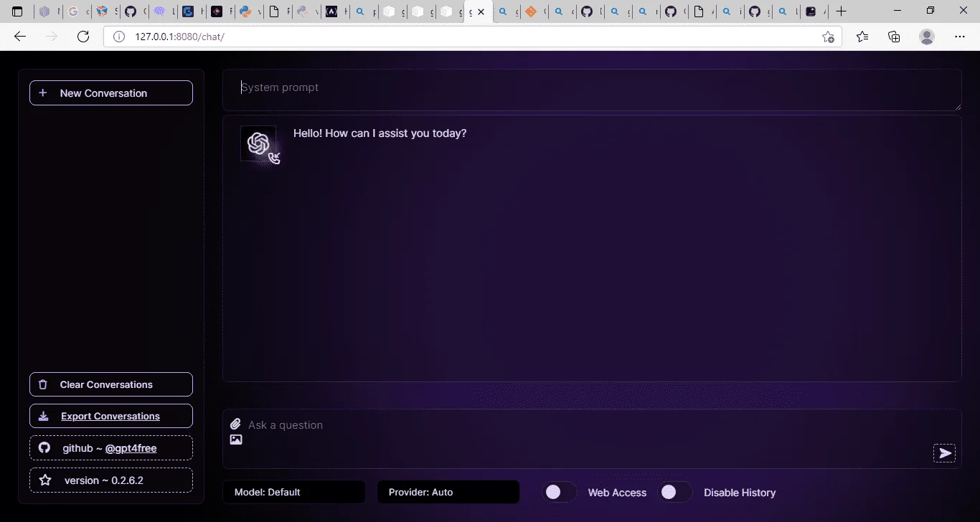The width and height of the screenshot is (980, 522).
Task: Click the 'Hello! How can I assist you today?' message
Action: pos(380,133)
